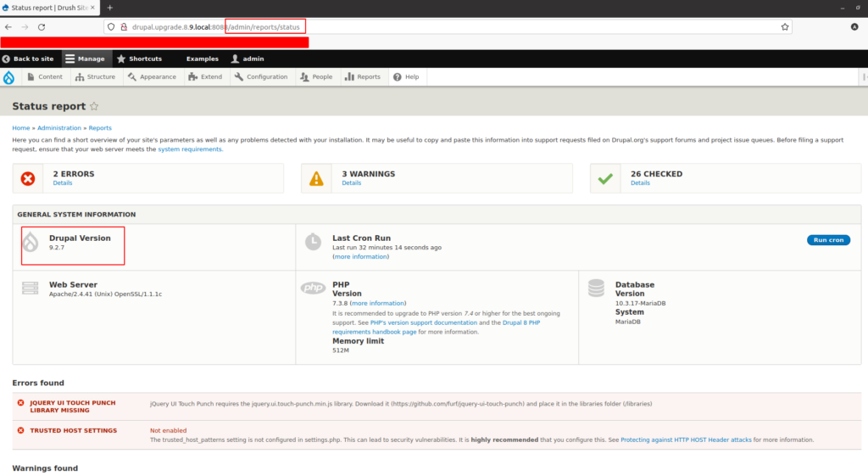This screenshot has height=476, width=868.
Task: Click the browser account avatar icon
Action: 854,26
